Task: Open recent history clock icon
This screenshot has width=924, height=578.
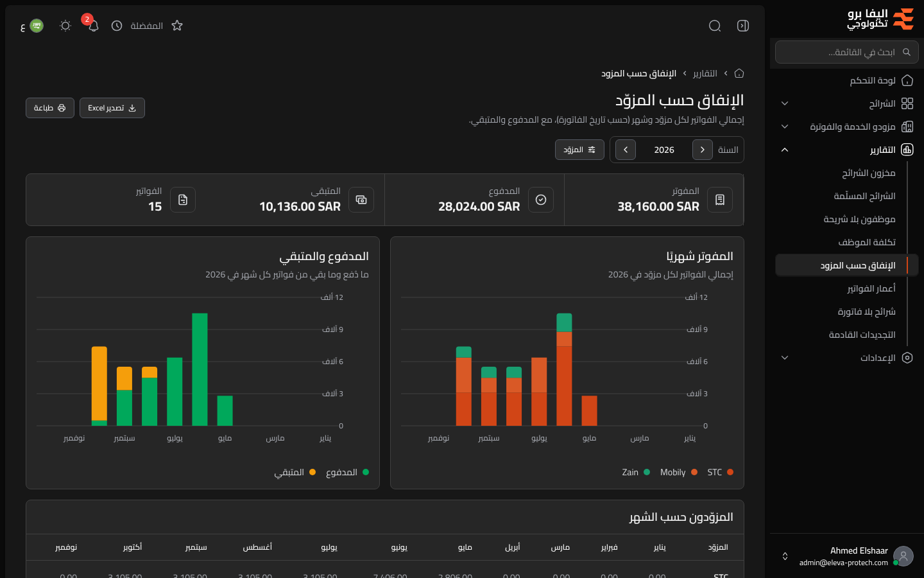Action: point(117,26)
